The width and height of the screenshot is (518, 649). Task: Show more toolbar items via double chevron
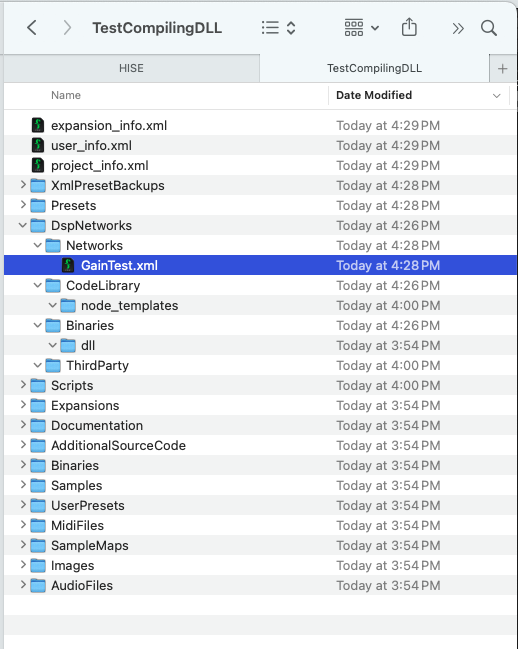click(458, 29)
